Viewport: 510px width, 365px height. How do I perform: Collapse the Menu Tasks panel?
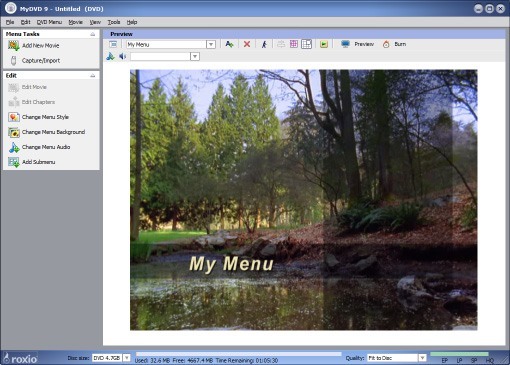(x=93, y=34)
